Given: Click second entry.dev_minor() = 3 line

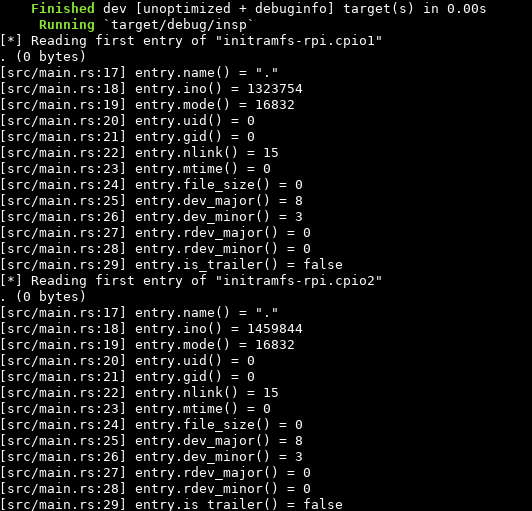Looking at the screenshot, I should tap(151, 456).
